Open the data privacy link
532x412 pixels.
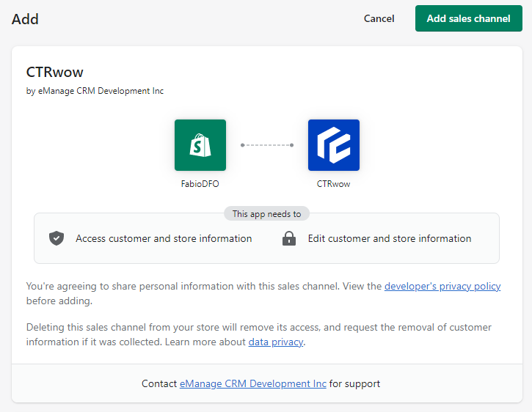[x=276, y=342]
